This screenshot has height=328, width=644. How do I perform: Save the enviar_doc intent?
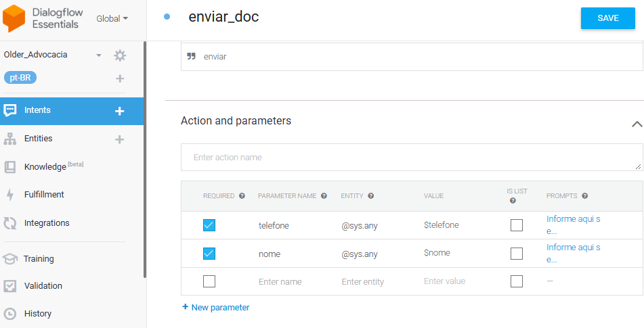point(607,18)
